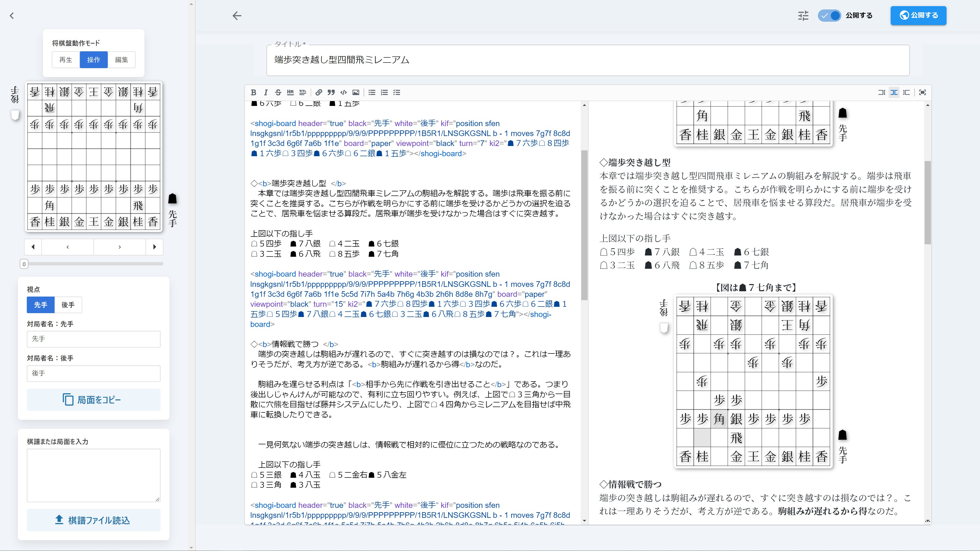Jump to the first move of the board

[x=33, y=247]
